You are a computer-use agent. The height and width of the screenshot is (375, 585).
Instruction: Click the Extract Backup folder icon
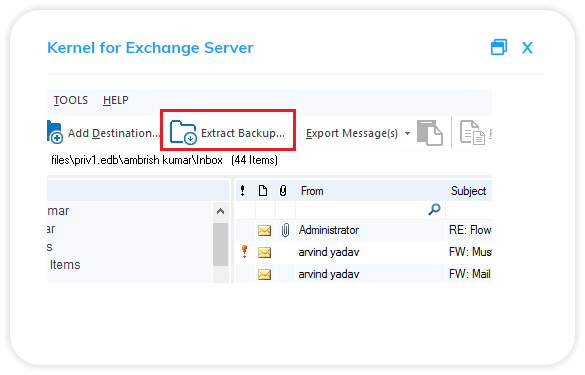tap(183, 132)
